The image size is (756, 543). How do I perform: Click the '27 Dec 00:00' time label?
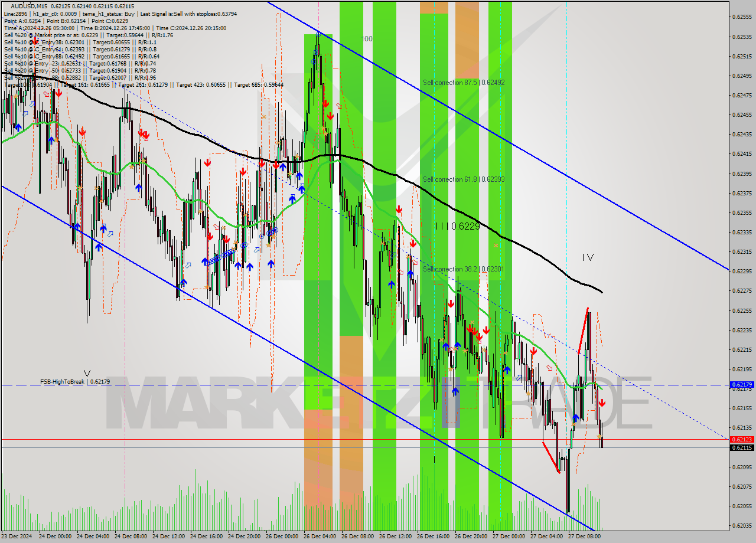509,537
